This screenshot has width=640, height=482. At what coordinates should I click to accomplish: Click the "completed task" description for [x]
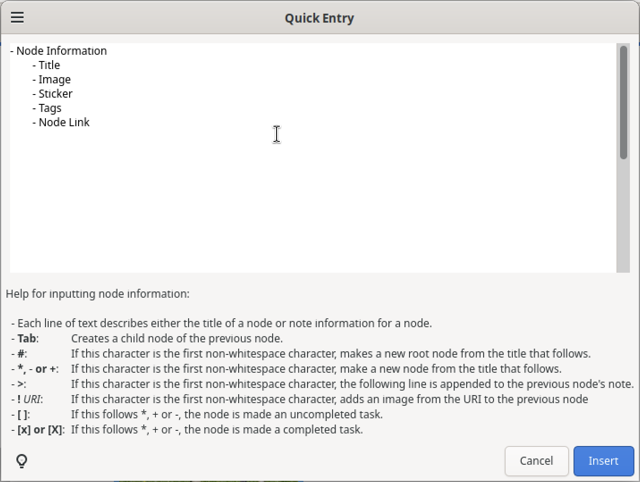coord(217,430)
